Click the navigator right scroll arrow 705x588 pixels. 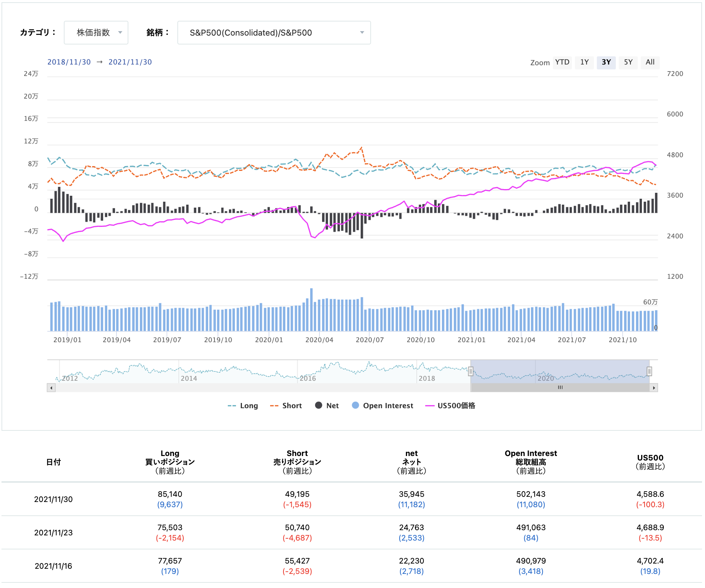click(654, 388)
